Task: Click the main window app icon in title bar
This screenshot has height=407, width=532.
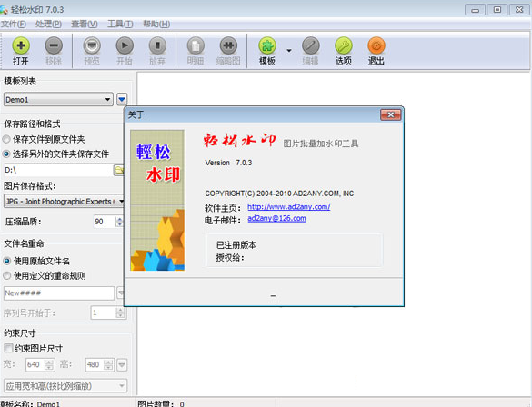Action: [4, 9]
